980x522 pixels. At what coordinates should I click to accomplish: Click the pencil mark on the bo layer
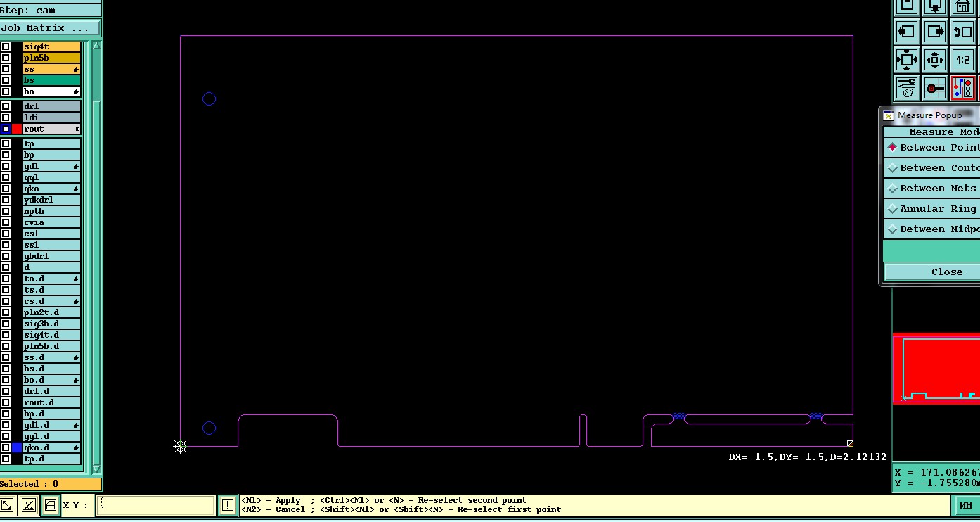[76, 92]
